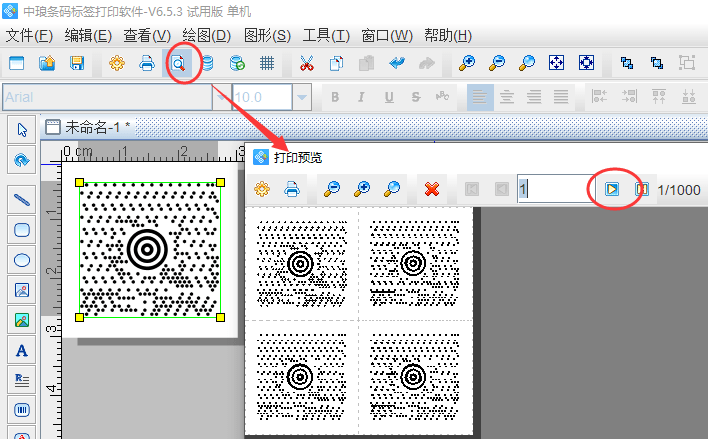Image resolution: width=708 pixels, height=439 pixels.
Task: Cut selection with scissors icon
Action: point(307,63)
